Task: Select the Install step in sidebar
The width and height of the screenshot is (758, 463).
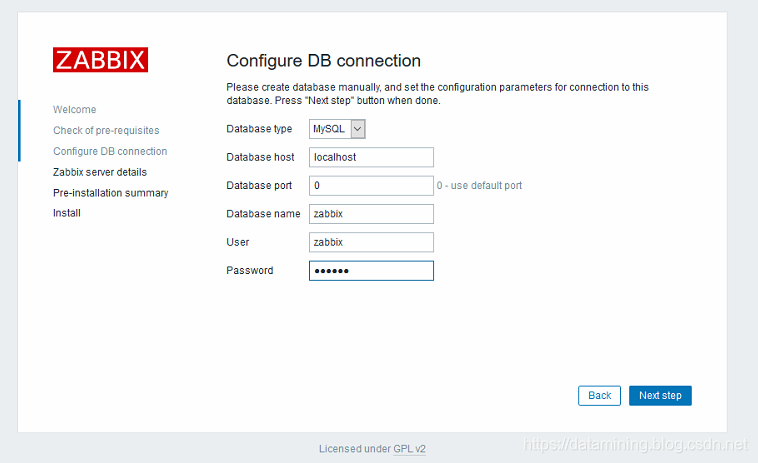Action: (x=67, y=213)
